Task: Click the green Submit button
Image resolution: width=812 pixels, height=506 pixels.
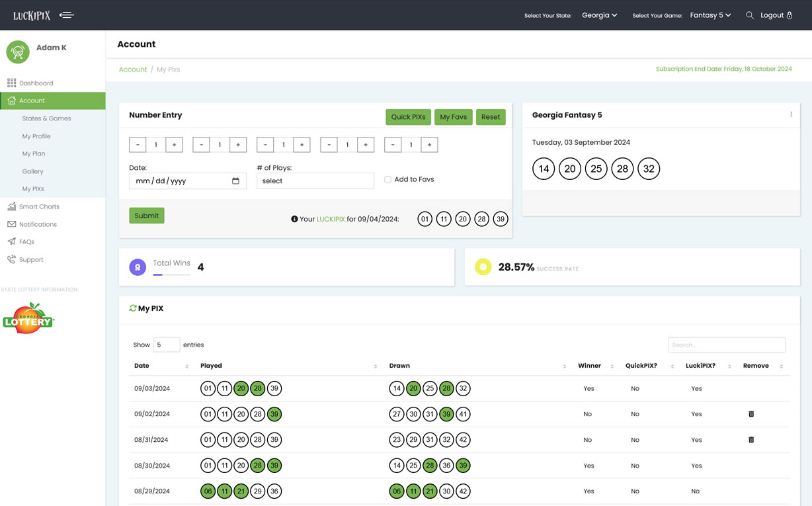Action: tap(147, 216)
